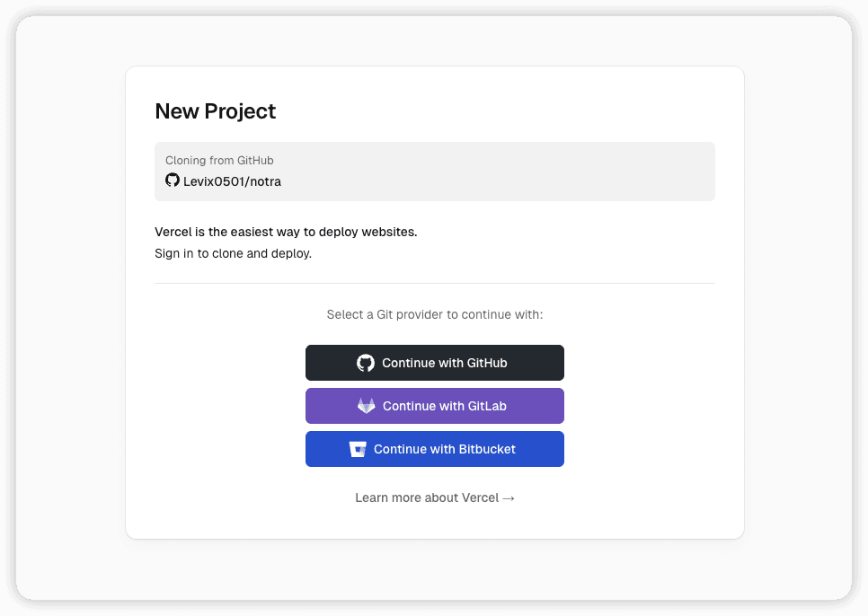Click the Vercel easiest way to deploy sentence
The height and width of the screenshot is (616, 868).
pos(286,232)
